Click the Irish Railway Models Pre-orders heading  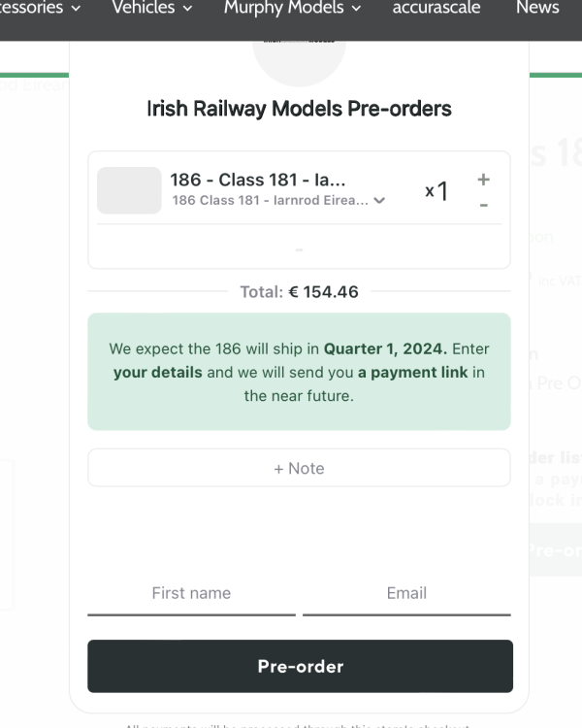pos(299,109)
